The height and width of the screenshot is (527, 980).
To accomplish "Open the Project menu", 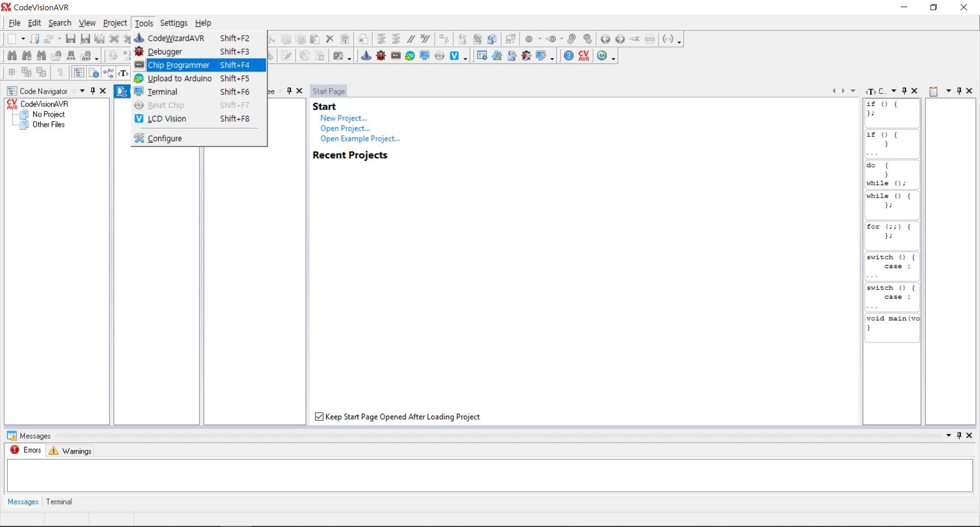I will (115, 23).
